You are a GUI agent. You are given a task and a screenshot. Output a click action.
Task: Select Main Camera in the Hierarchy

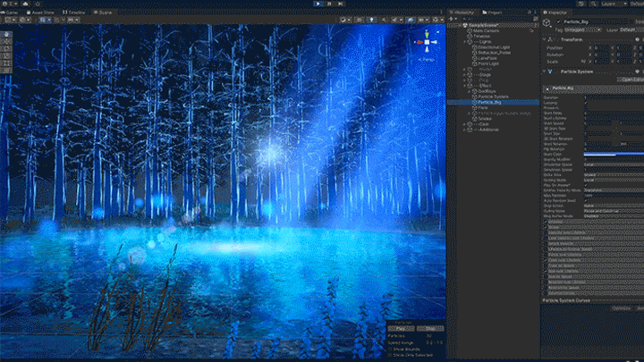click(x=486, y=30)
